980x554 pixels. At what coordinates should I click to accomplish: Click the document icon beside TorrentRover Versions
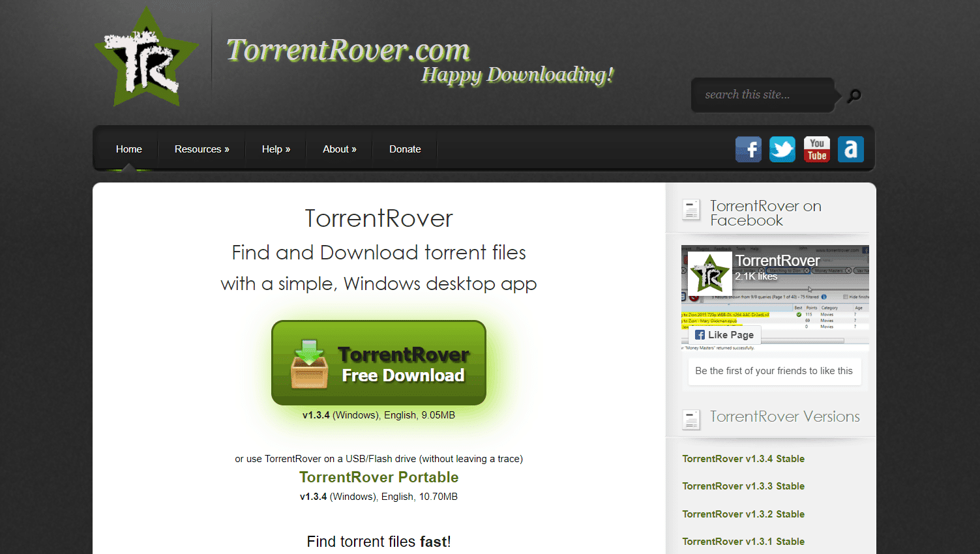point(691,420)
